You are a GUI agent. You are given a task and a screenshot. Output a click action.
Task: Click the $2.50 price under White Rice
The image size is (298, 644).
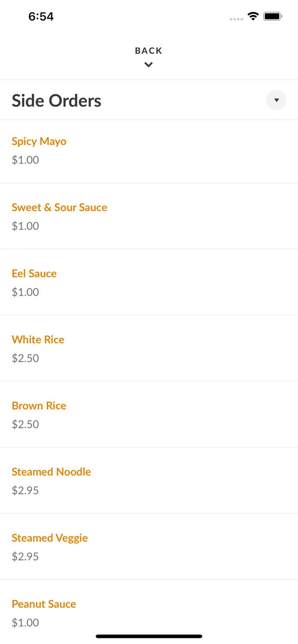pyautogui.click(x=25, y=358)
